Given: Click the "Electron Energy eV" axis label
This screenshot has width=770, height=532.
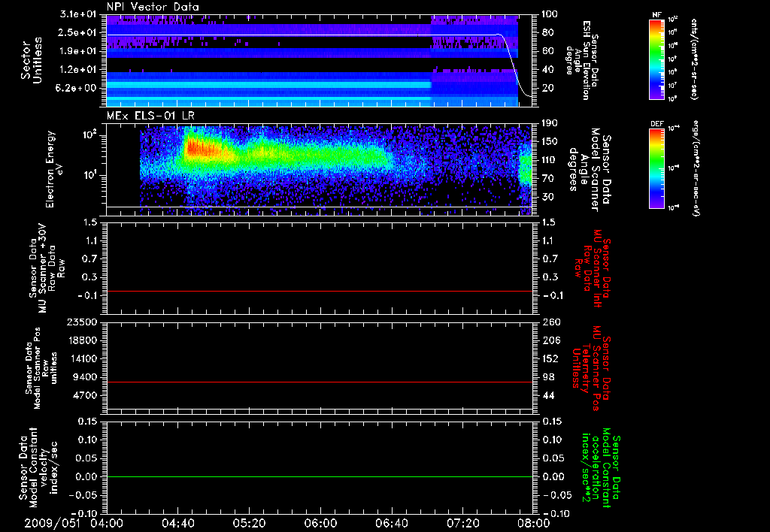Looking at the screenshot, I should click(x=54, y=169).
